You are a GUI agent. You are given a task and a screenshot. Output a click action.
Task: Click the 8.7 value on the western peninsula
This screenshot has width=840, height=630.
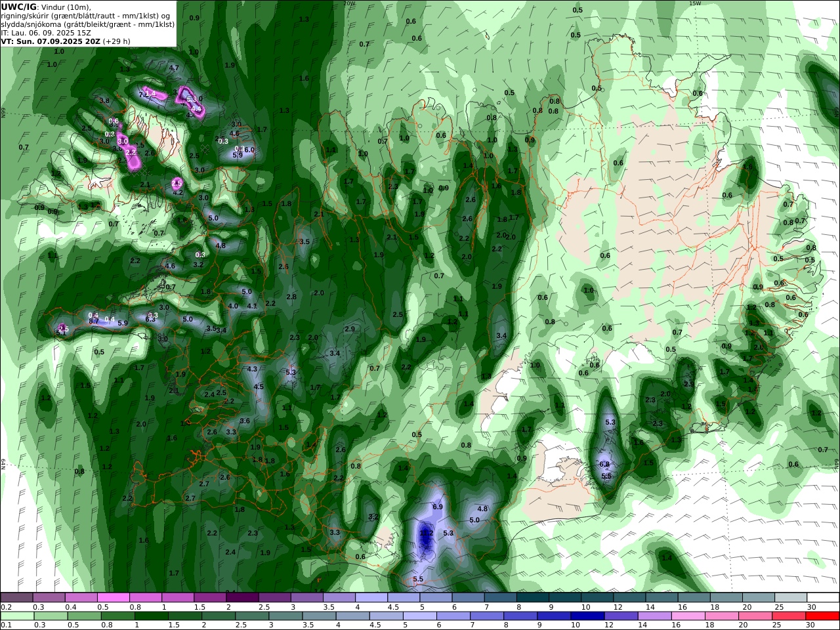pyautogui.click(x=94, y=321)
